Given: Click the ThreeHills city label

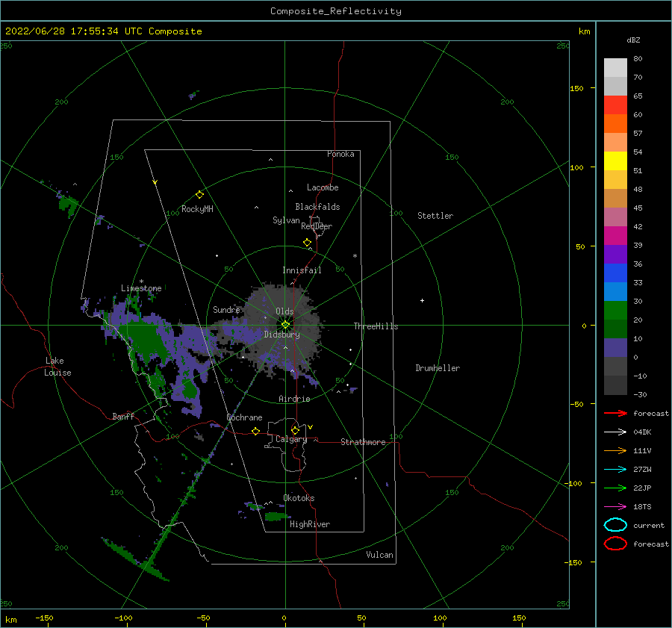Looking at the screenshot, I should pos(376,326).
